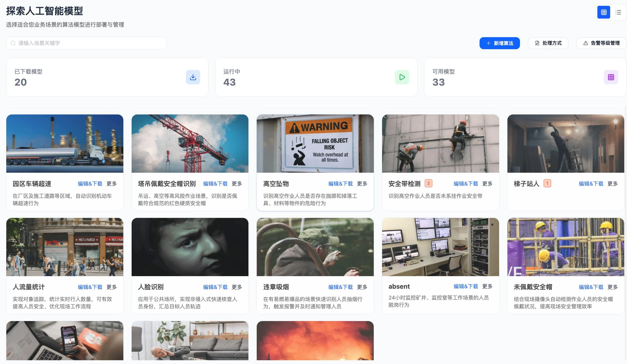Open the phone and laptop thumbnail card
Viewport: 627px width, 364px height.
pyautogui.click(x=65, y=341)
